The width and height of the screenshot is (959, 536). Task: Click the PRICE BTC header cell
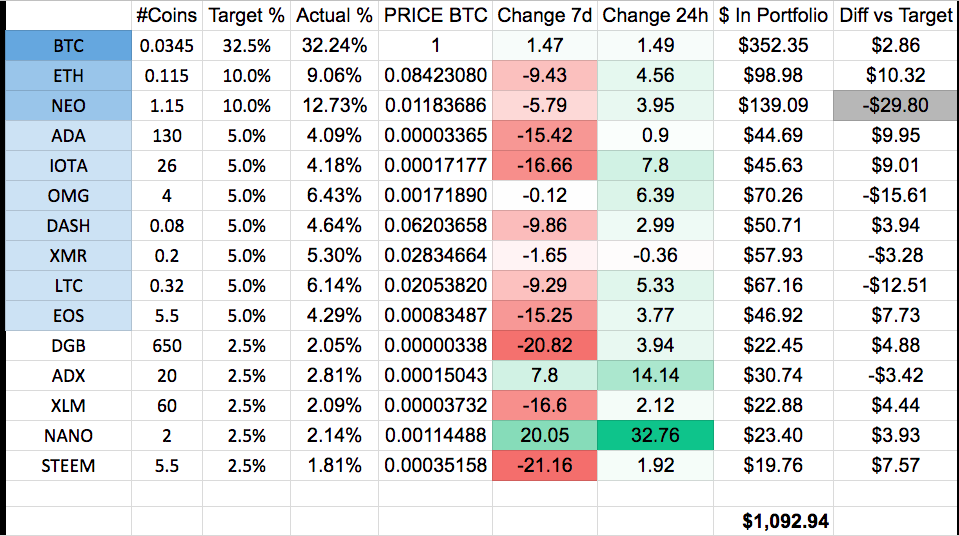point(436,15)
